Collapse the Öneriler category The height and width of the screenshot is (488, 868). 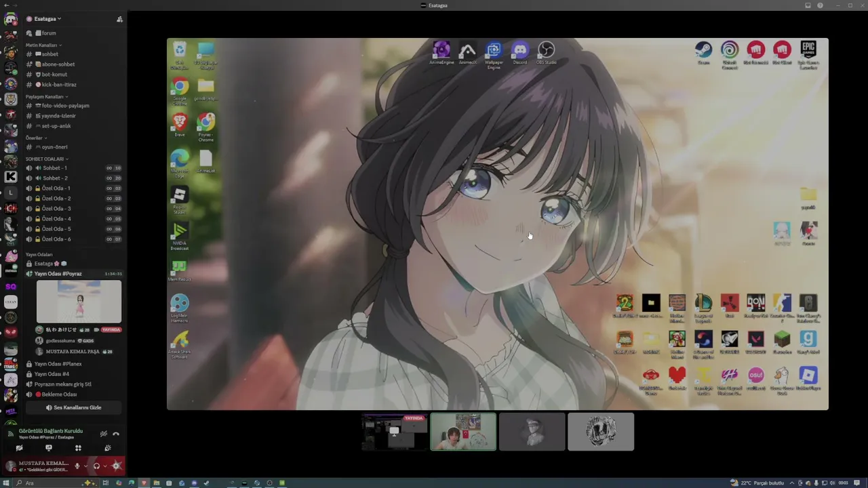(x=36, y=138)
